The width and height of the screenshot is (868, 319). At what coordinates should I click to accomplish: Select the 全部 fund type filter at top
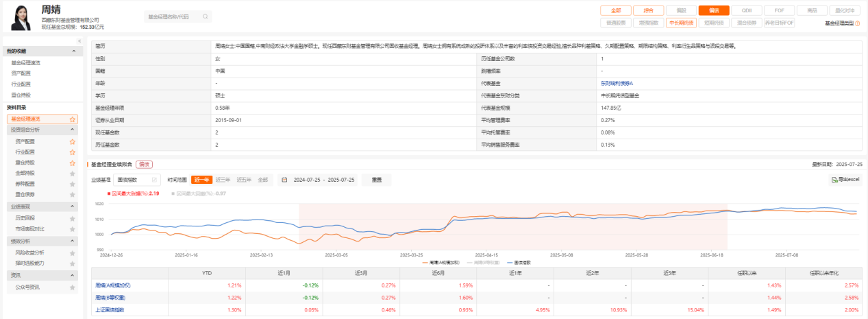click(x=615, y=10)
